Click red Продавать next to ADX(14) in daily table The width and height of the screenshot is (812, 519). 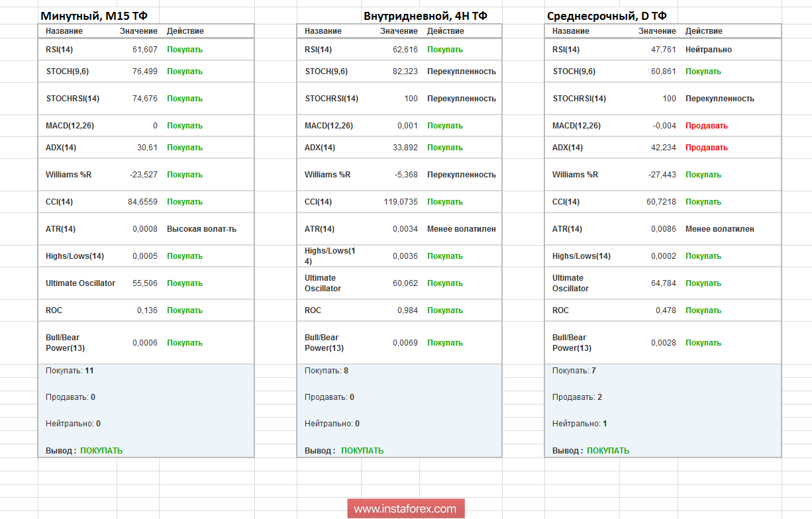click(706, 148)
